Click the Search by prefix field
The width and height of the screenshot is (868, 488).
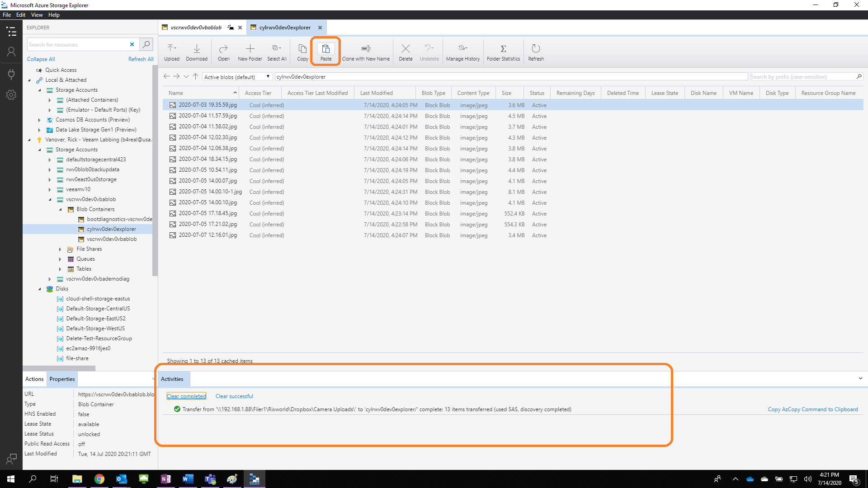click(x=802, y=77)
